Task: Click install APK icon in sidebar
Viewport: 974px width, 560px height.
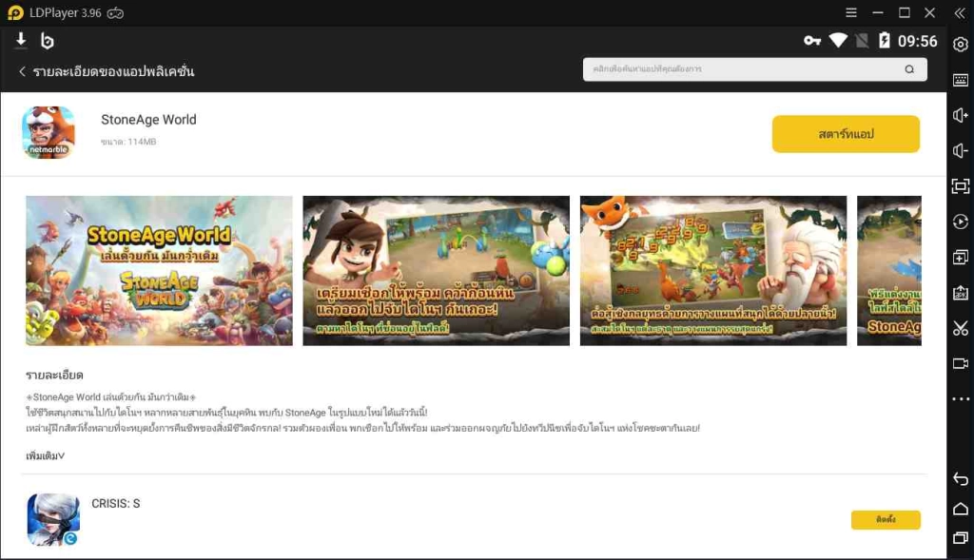Action: point(961,293)
